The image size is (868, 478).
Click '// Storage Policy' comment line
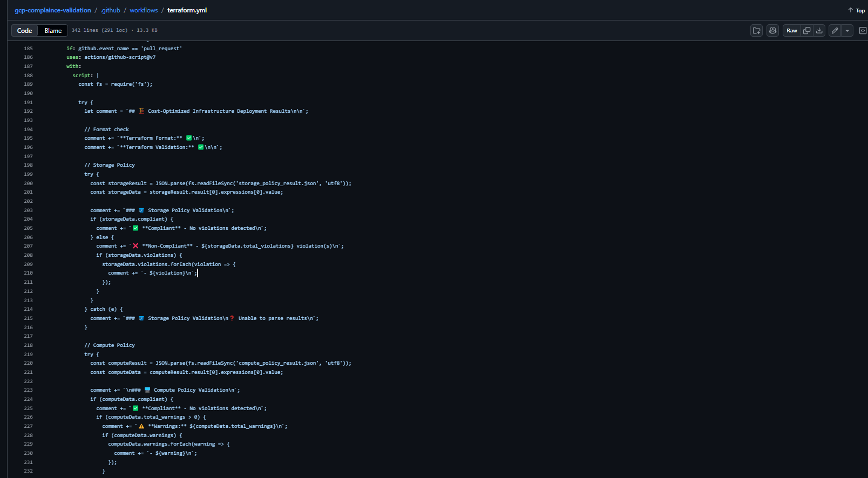pos(110,165)
